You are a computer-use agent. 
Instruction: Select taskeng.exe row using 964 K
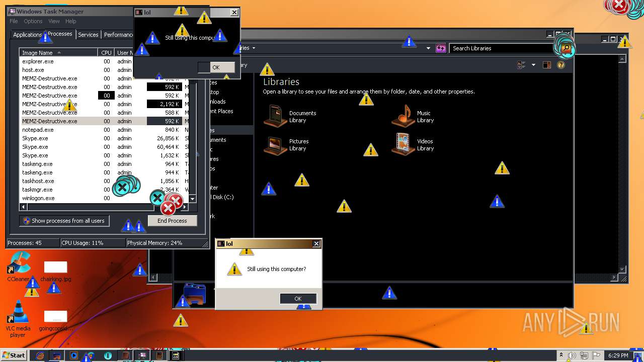(104, 164)
